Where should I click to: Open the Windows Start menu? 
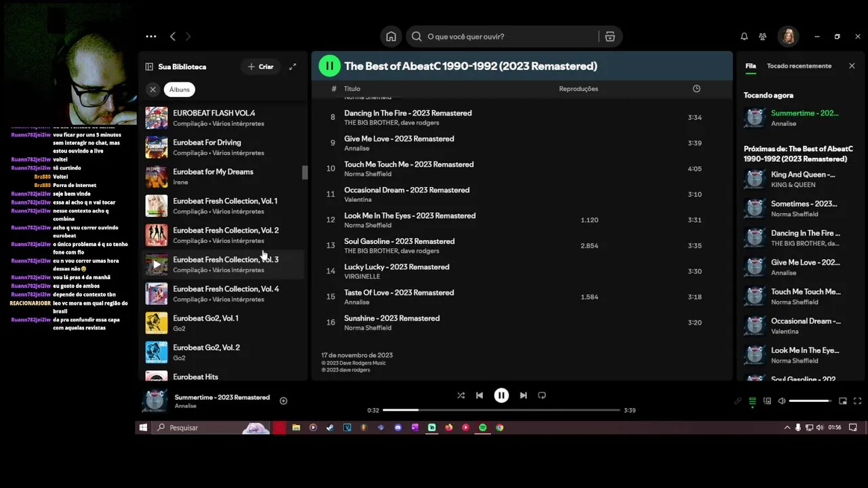coord(143,428)
